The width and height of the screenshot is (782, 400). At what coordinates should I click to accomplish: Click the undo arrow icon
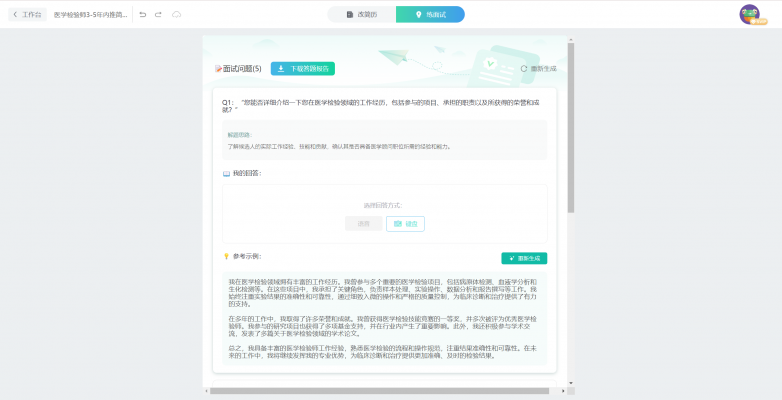(x=143, y=14)
